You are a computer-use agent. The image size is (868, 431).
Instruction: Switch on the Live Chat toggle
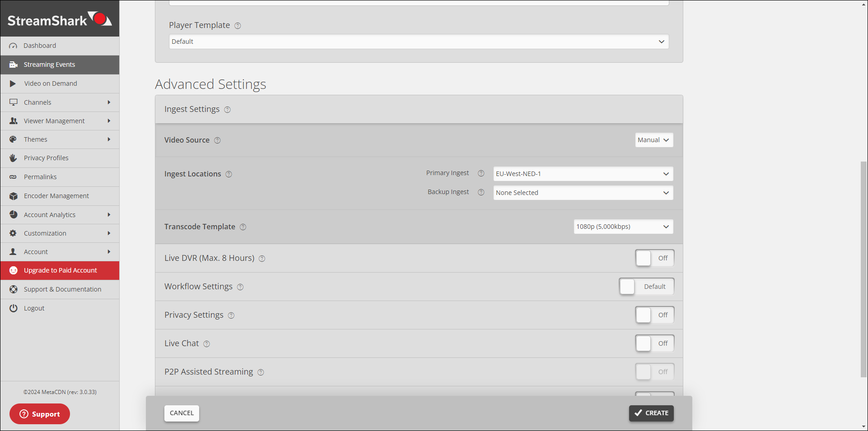tap(654, 343)
